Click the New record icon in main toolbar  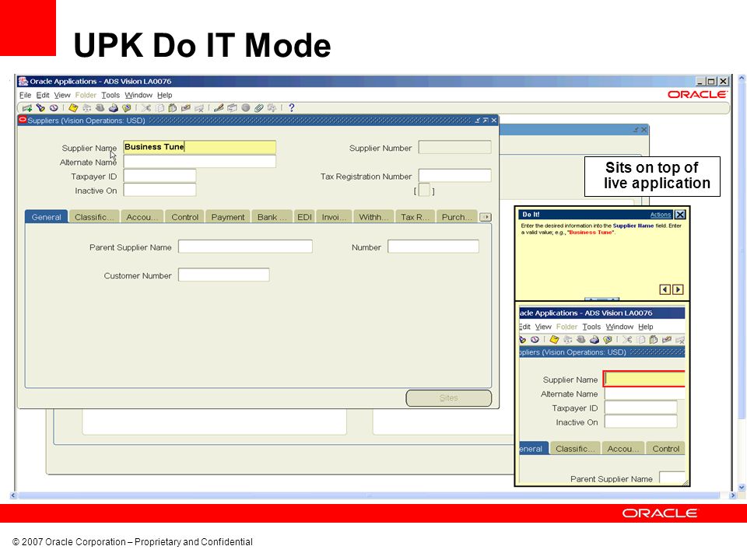click(27, 108)
